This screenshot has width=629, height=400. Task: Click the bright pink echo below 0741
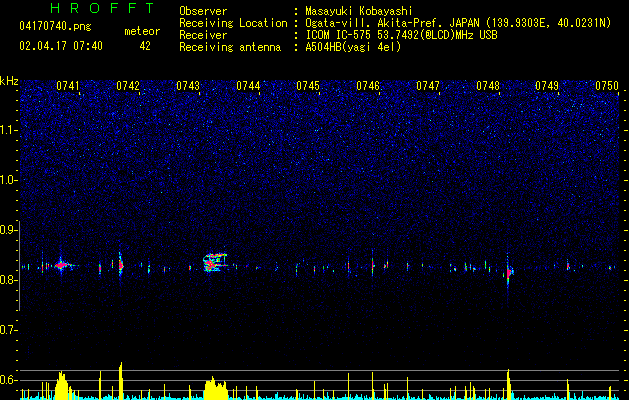(x=61, y=265)
